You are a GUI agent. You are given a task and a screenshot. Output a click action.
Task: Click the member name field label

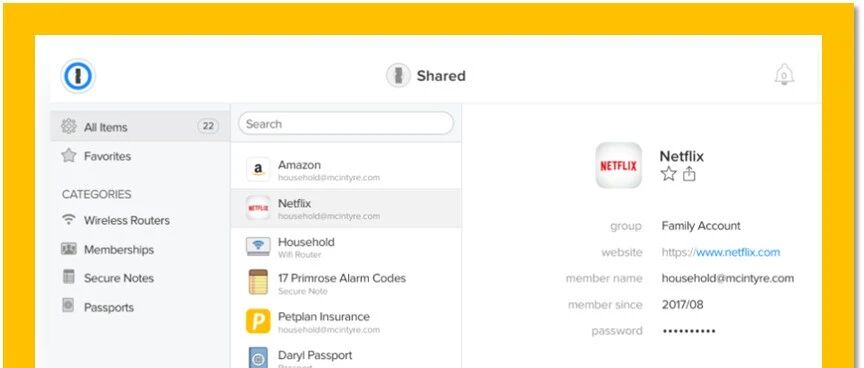point(604,278)
